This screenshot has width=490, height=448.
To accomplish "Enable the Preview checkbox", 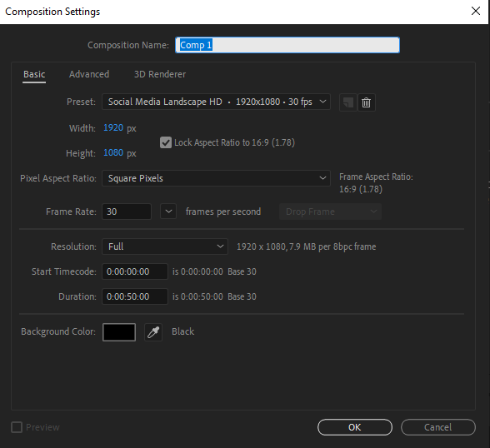I will tap(17, 427).
